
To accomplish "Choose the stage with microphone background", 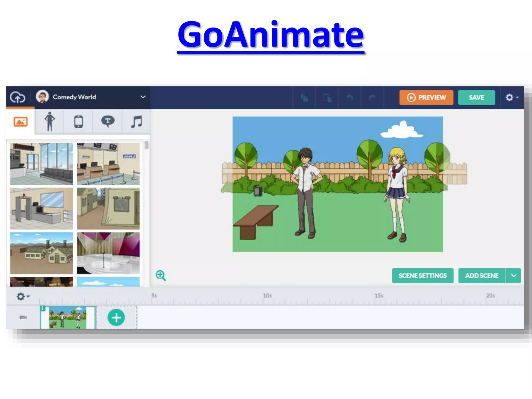I will click(x=108, y=253).
